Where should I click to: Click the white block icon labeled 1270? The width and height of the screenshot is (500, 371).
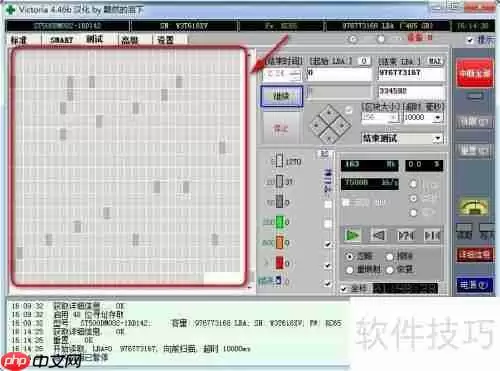pos(279,161)
